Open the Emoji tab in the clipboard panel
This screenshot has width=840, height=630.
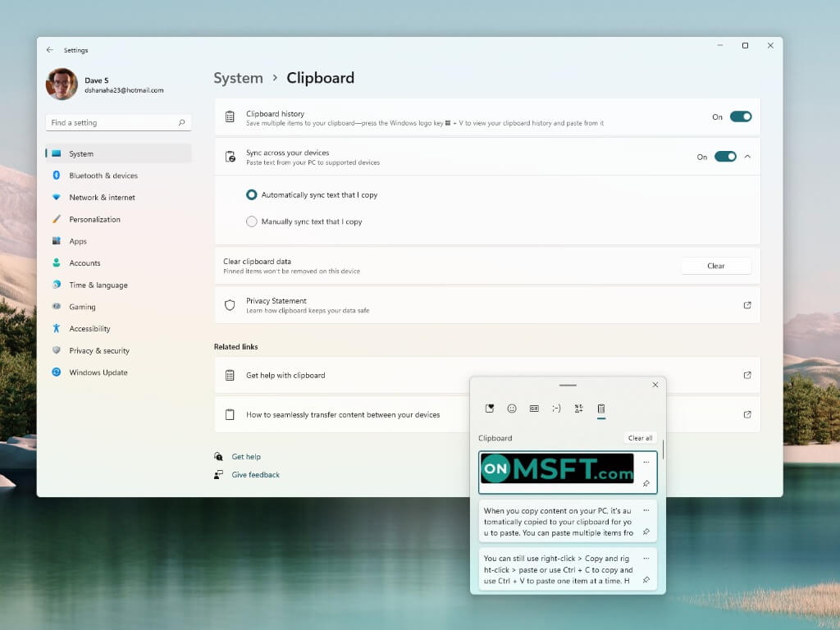point(512,409)
